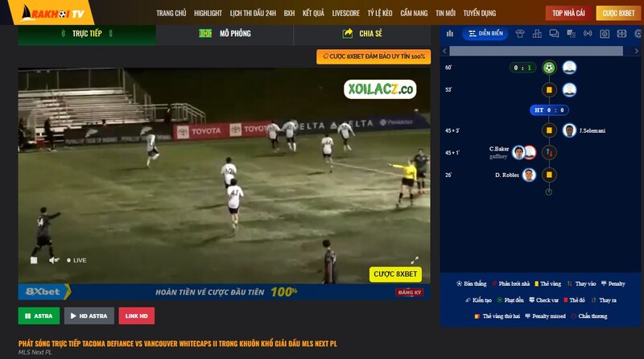Select the DIỄN BIẾN tab
644x359 pixels.
pyautogui.click(x=485, y=34)
